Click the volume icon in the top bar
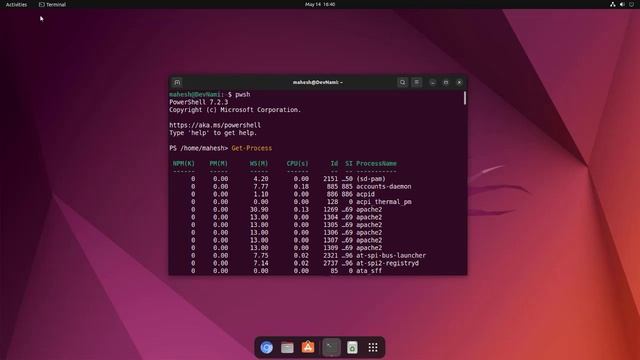640x360 pixels. tap(622, 4)
